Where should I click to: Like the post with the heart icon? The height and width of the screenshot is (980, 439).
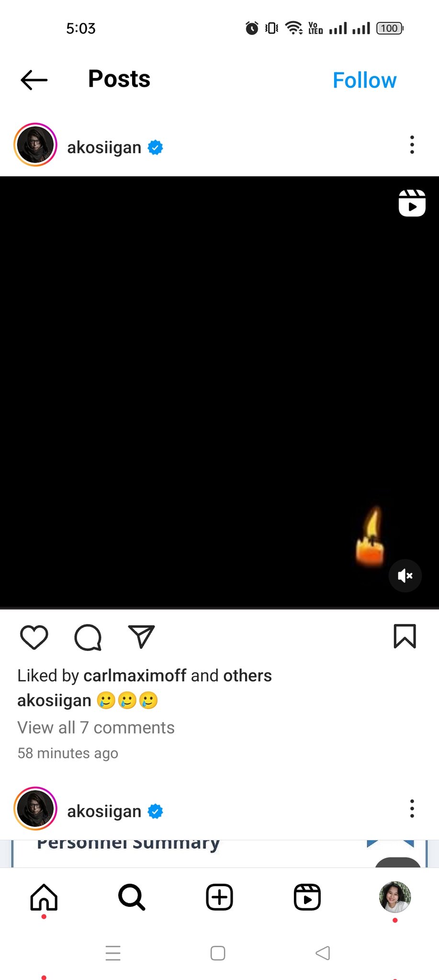(x=34, y=637)
